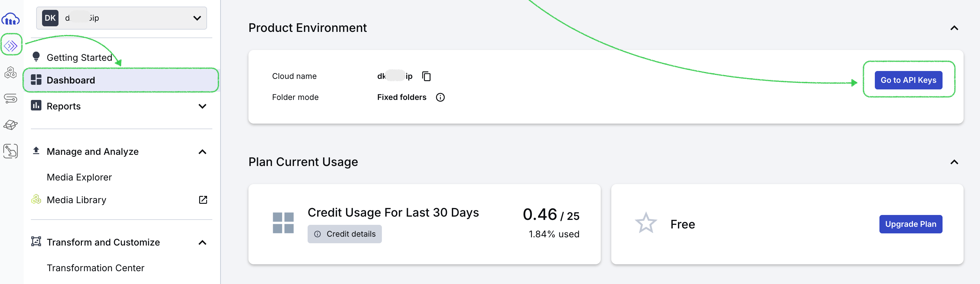Collapse the Transform and Customize section
The image size is (980, 284).
point(202,243)
